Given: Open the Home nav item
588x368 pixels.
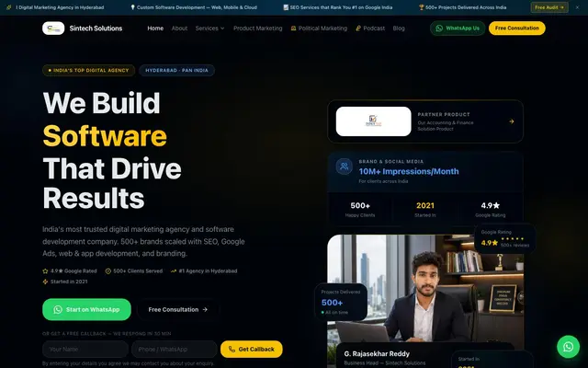Looking at the screenshot, I should (155, 29).
